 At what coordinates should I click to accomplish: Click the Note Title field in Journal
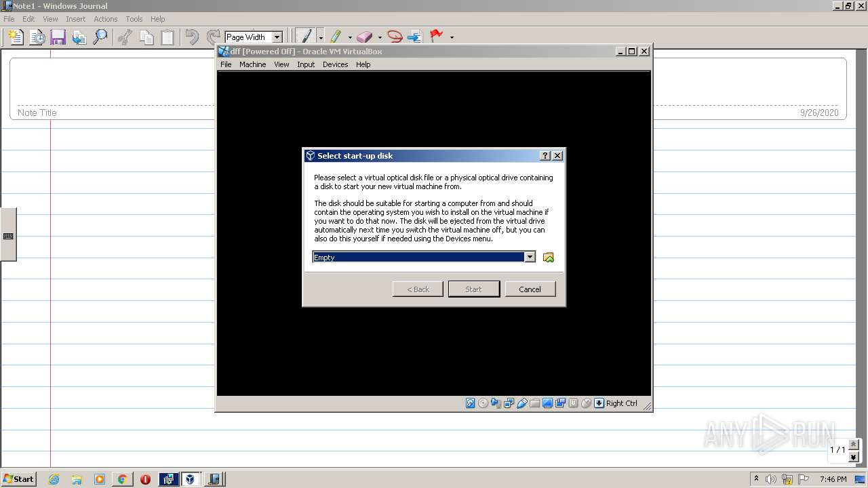coord(37,113)
